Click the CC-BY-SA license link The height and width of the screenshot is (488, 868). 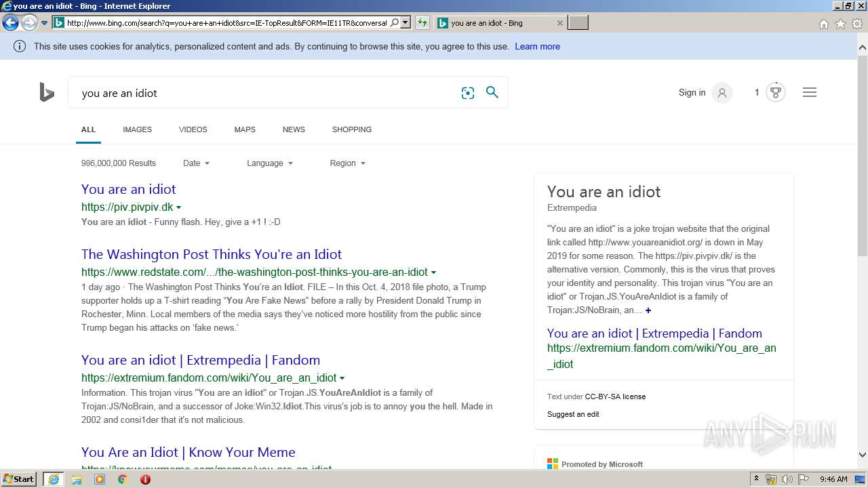coord(615,396)
